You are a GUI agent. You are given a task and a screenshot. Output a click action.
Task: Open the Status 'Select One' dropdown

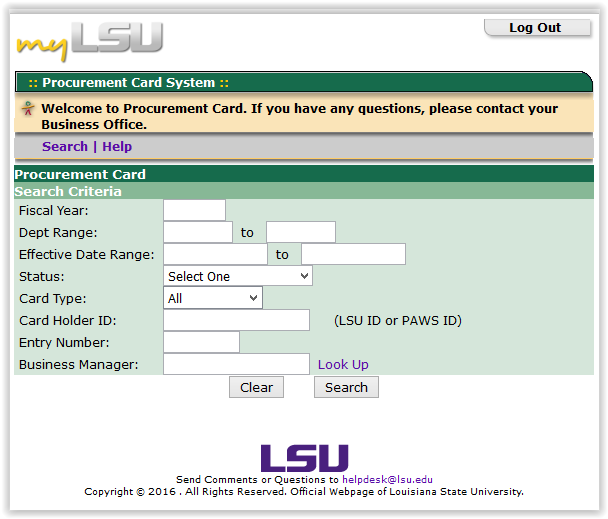238,276
